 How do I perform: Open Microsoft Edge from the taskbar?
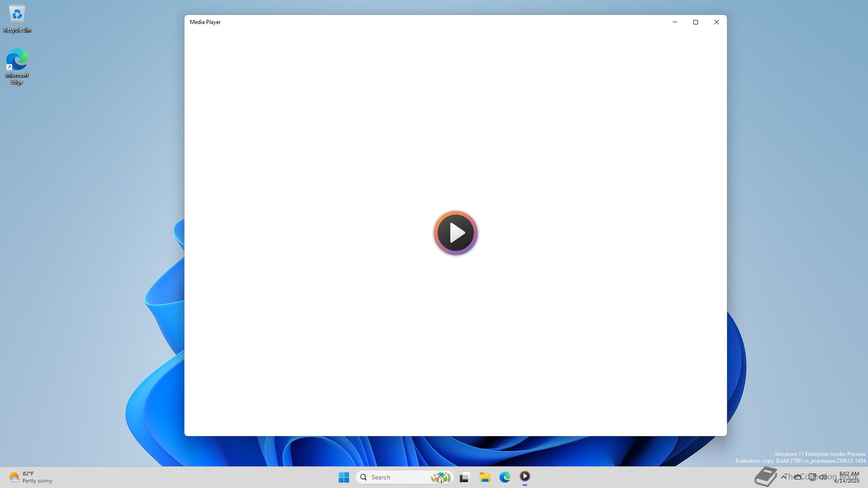pyautogui.click(x=505, y=477)
